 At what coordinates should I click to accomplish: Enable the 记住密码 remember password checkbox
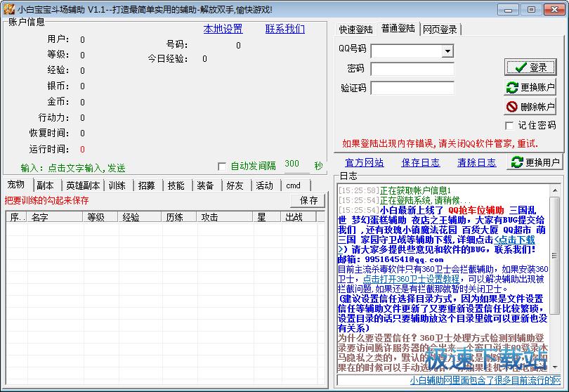pyautogui.click(x=509, y=126)
